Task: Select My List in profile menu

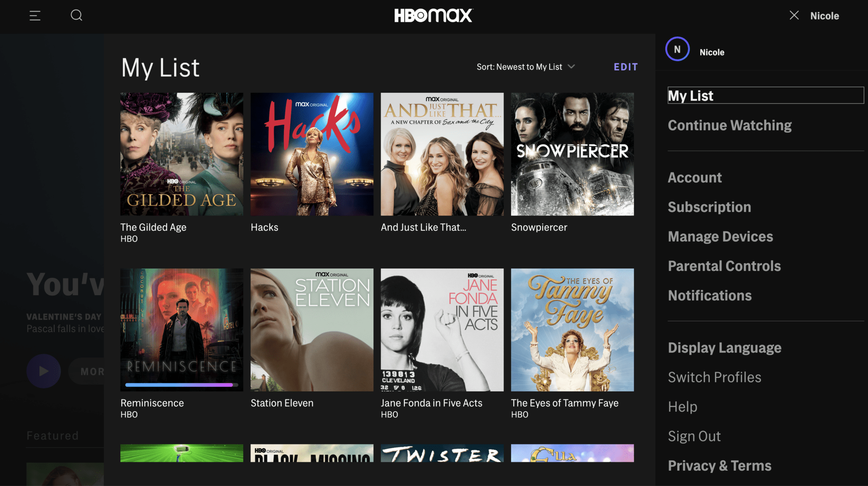Action: (765, 95)
